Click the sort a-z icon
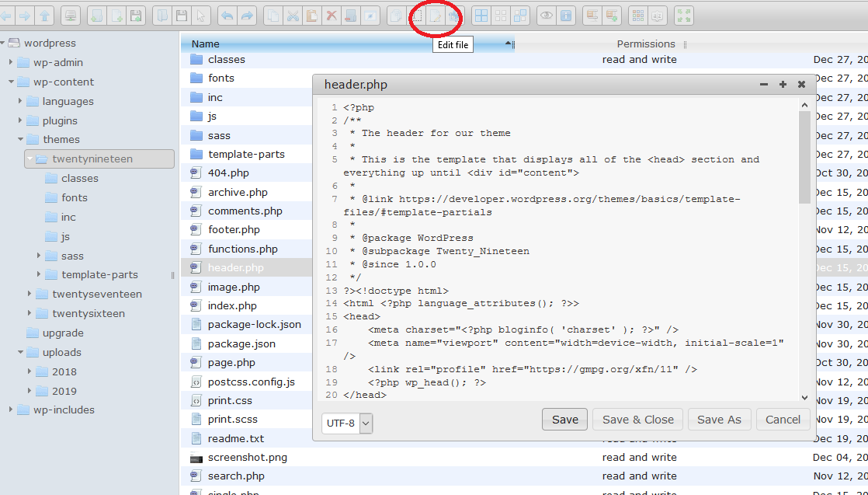This screenshot has width=868, height=495. click(x=658, y=16)
